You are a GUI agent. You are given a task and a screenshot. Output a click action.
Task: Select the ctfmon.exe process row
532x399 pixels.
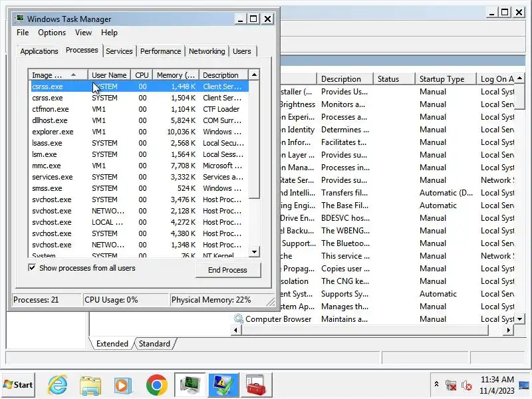click(x=140, y=109)
